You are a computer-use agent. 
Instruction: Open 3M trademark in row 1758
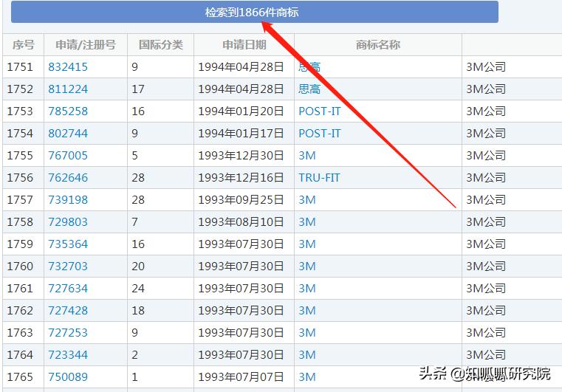click(307, 222)
